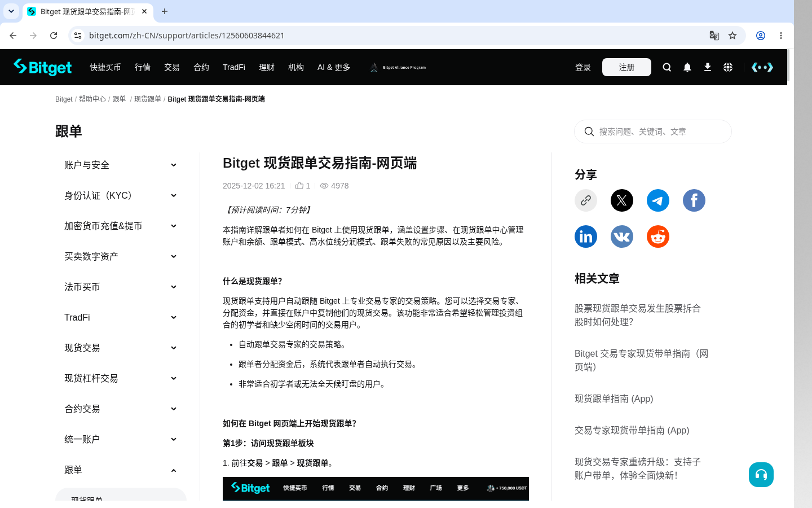Open a new browser tab

click(x=165, y=11)
